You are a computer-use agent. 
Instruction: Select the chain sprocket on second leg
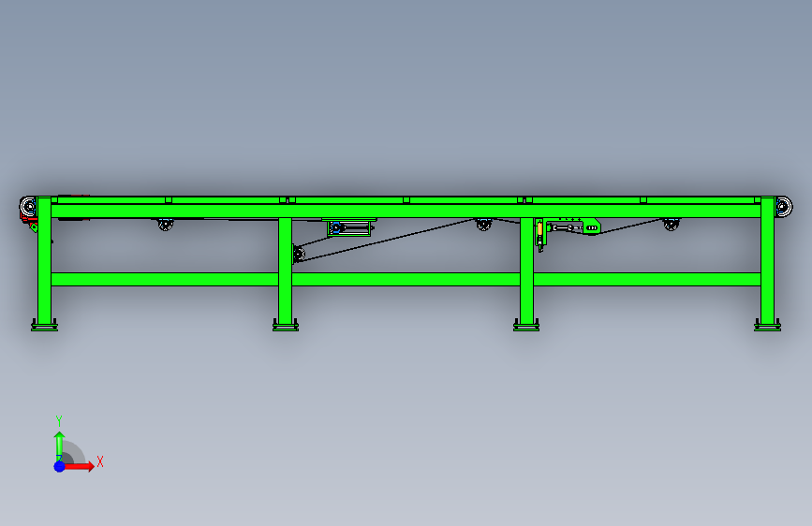299,255
